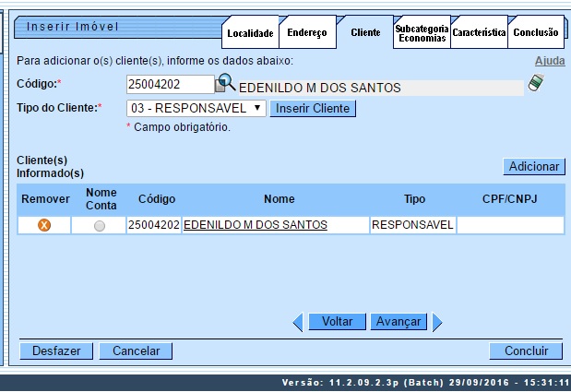The height and width of the screenshot is (392, 571).
Task: Click the right blue arrow beside Avançar
Action: 437,322
